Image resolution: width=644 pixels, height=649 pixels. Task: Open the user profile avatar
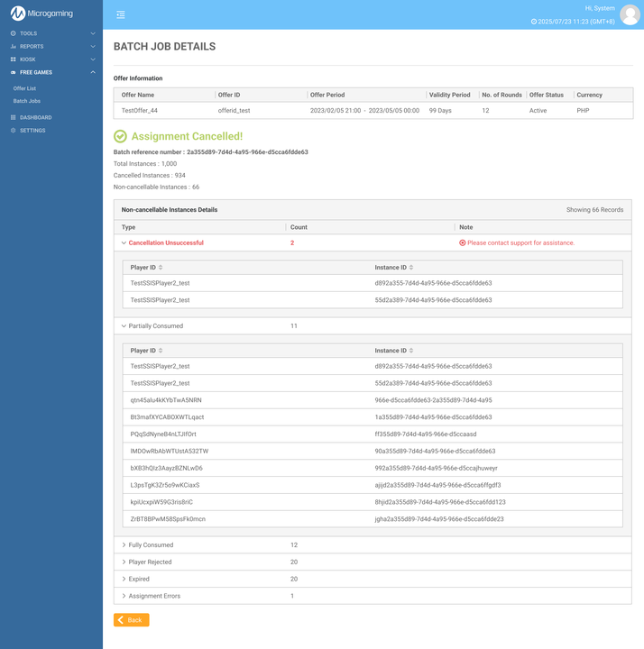click(630, 14)
